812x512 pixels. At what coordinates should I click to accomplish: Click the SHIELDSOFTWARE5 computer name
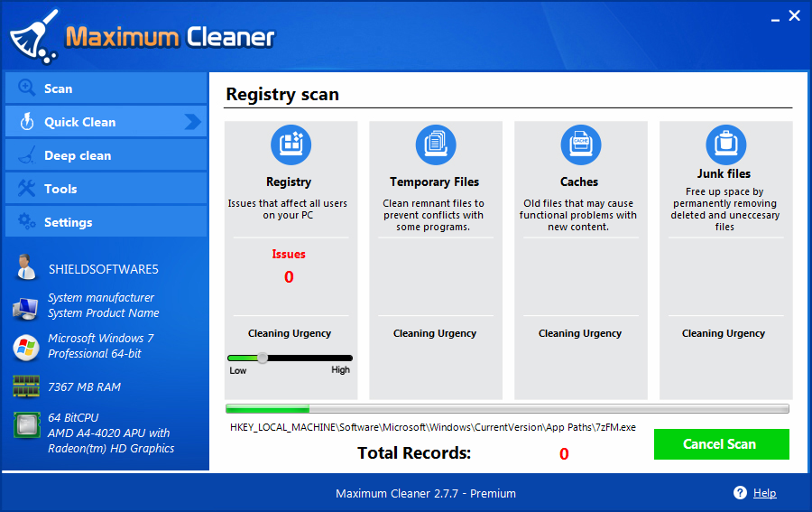tap(104, 269)
